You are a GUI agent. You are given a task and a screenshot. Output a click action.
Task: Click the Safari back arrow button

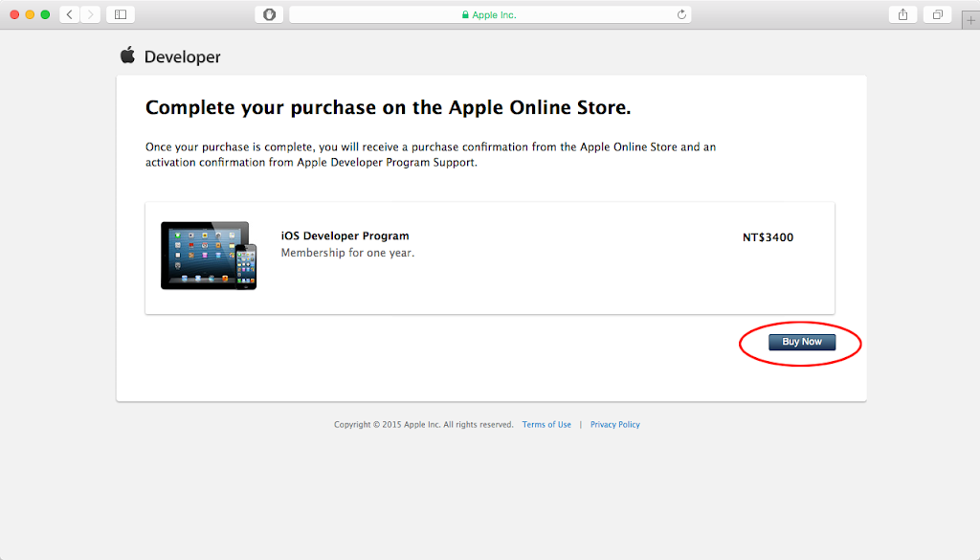[x=70, y=14]
